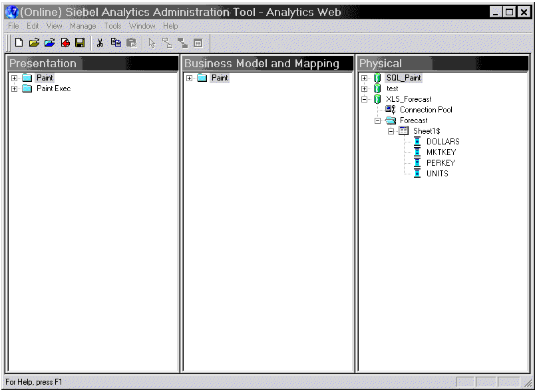
Task: Select the Paint label in Presentation
Action: 45,78
